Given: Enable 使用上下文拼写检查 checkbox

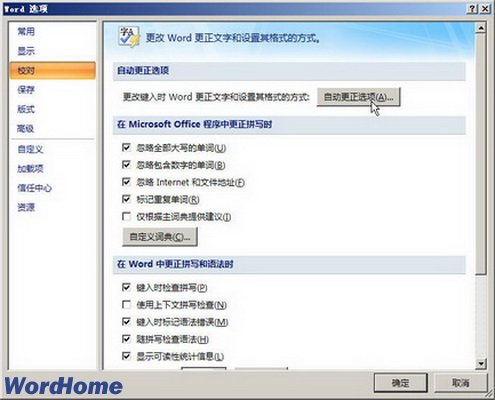Looking at the screenshot, I should 126,305.
